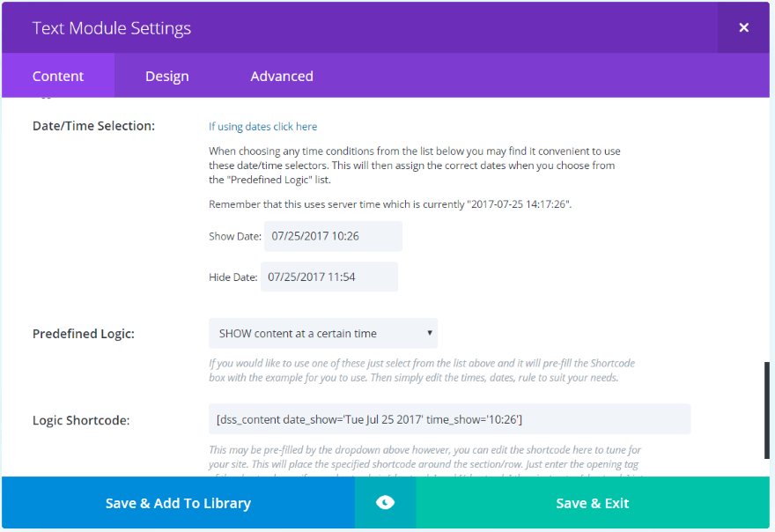Hit the Save & Exit button
This screenshot has height=532, width=775.
coord(592,503)
